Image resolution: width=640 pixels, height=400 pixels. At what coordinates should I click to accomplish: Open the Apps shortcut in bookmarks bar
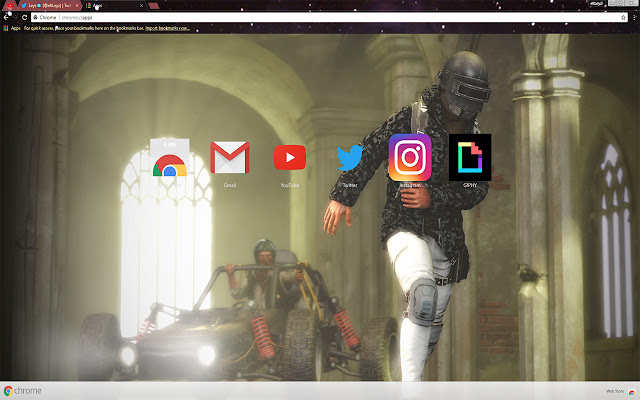click(x=12, y=28)
